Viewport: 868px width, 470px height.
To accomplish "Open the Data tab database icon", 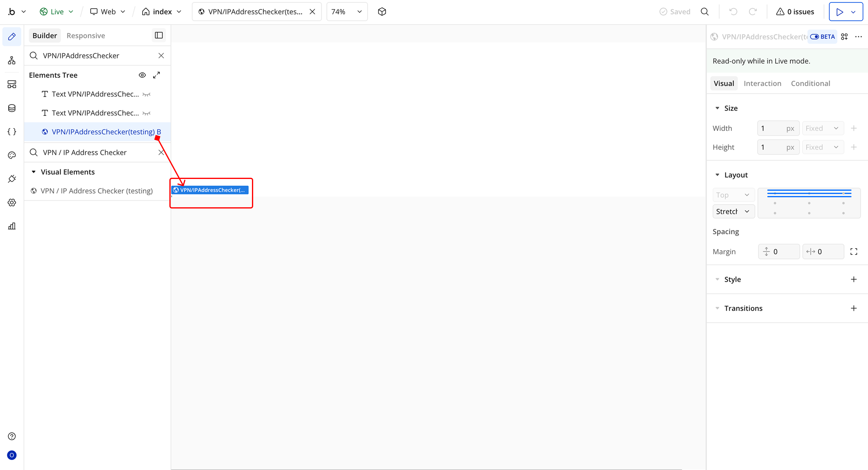I will [12, 108].
